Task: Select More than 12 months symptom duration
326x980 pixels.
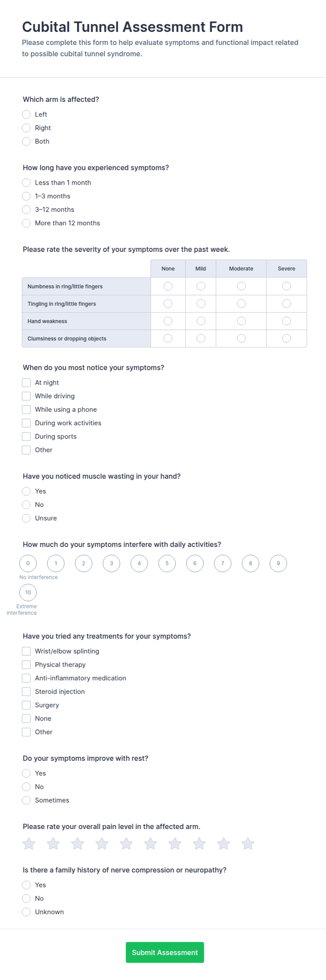Action: tap(26, 223)
